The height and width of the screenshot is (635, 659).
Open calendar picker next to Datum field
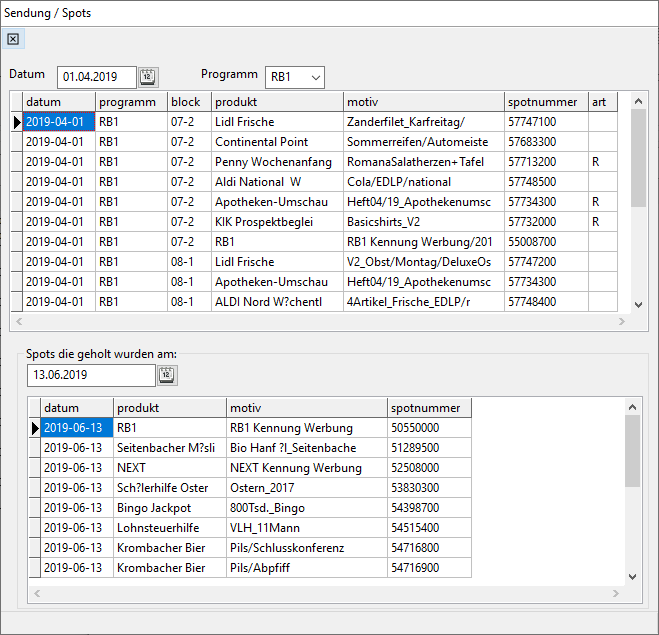coord(148,77)
